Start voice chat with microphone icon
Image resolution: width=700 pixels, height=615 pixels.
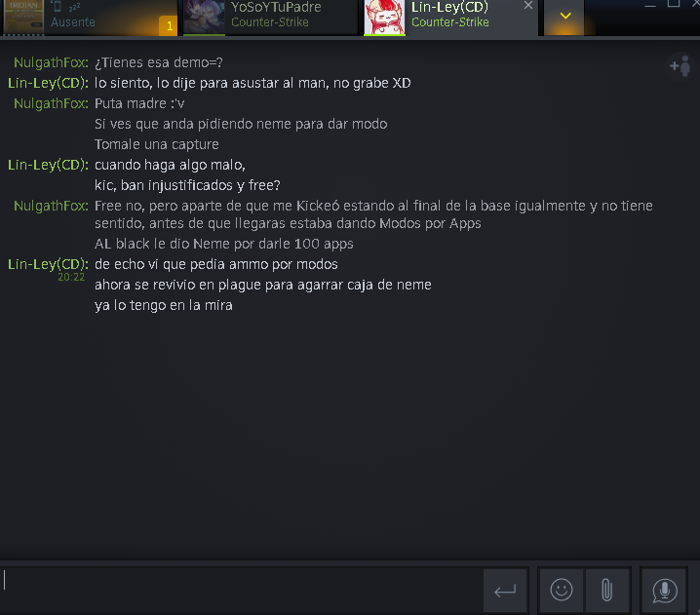point(664,590)
